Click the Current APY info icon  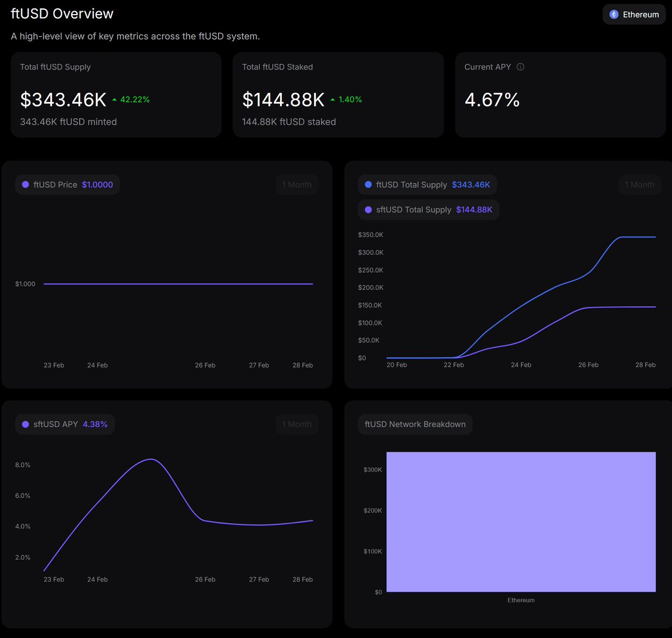pyautogui.click(x=520, y=67)
